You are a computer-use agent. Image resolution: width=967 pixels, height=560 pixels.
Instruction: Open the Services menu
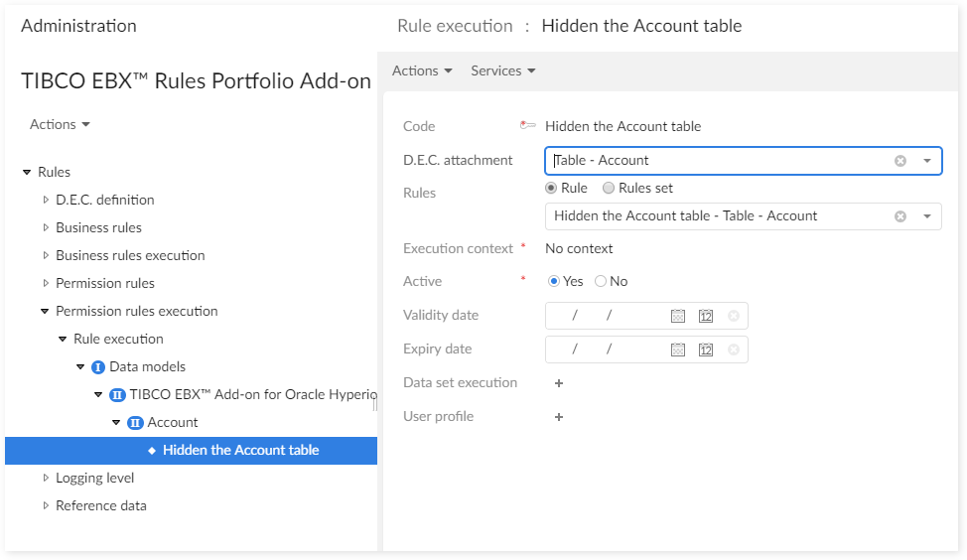pos(502,70)
